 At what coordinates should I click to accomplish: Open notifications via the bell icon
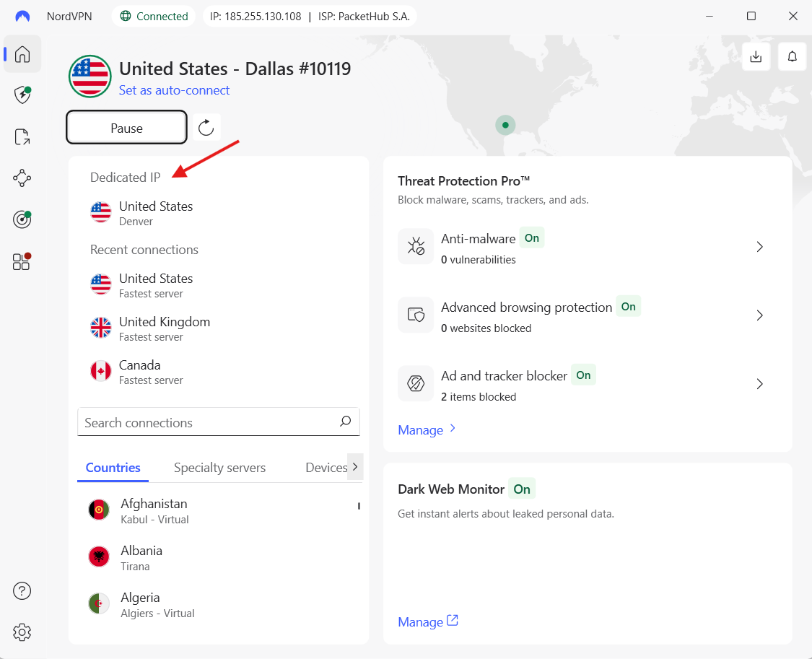(792, 56)
